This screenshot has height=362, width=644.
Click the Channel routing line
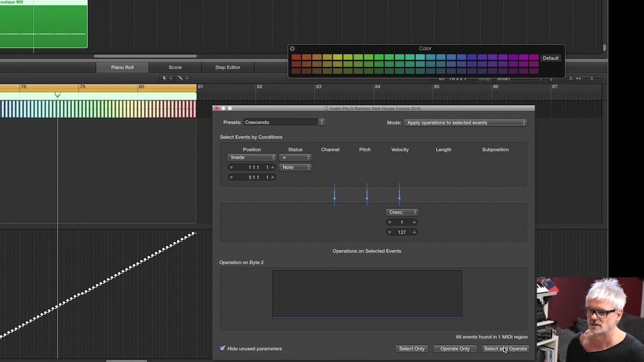pyautogui.click(x=334, y=194)
